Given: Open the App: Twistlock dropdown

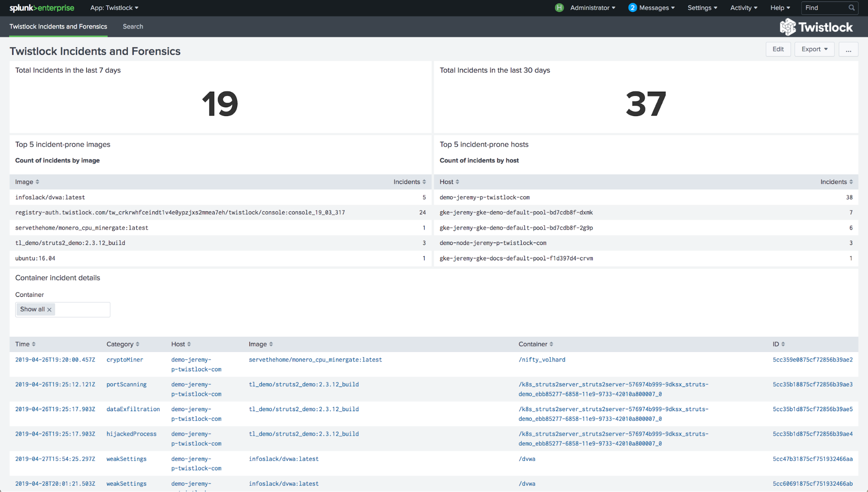Looking at the screenshot, I should [x=114, y=8].
